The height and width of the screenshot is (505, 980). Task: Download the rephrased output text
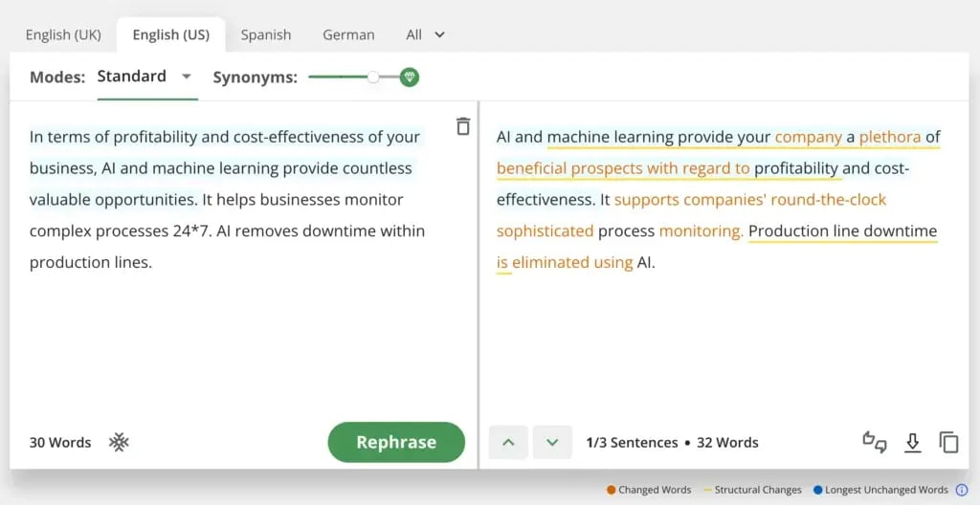[912, 442]
